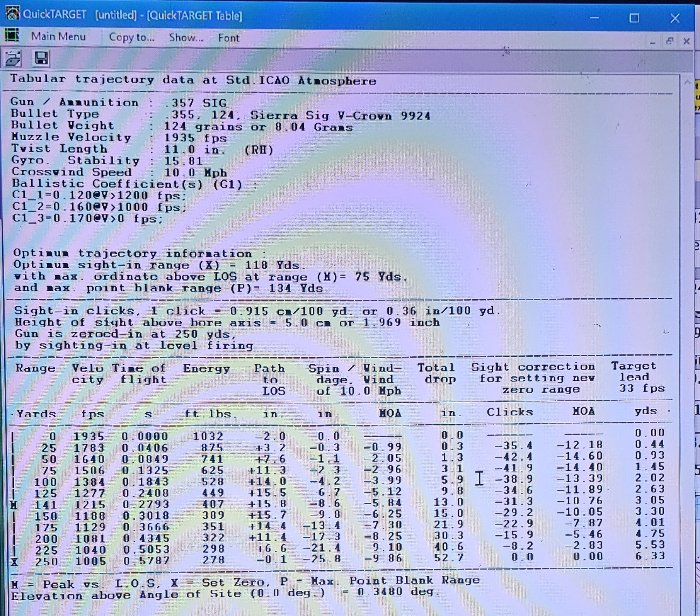
Task: Click the 'C1_1=0.120@V>1200 fps' line
Action: click(99, 196)
